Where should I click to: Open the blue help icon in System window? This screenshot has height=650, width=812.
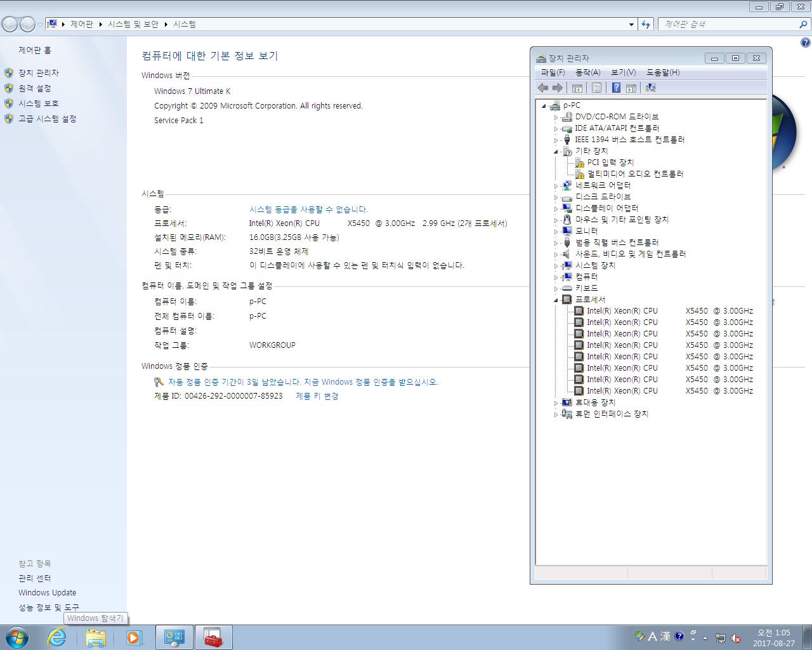click(805, 43)
